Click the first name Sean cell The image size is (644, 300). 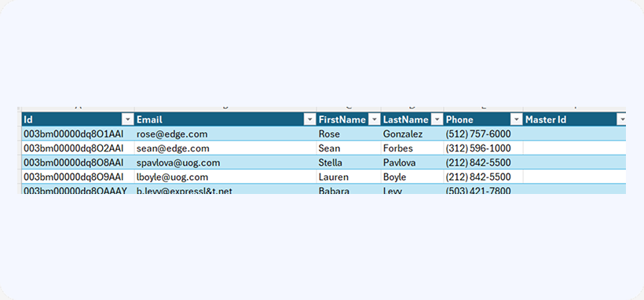pos(348,148)
